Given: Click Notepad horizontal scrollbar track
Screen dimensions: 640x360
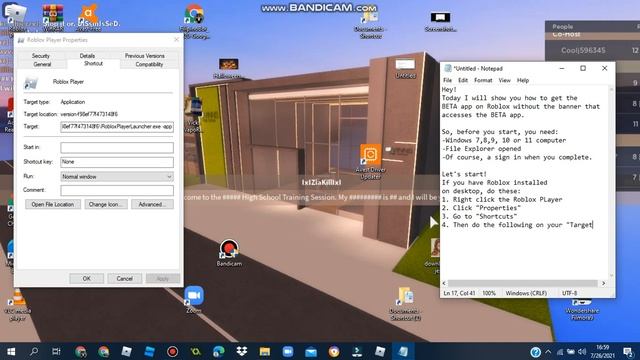Looking at the screenshot, I should [523, 283].
